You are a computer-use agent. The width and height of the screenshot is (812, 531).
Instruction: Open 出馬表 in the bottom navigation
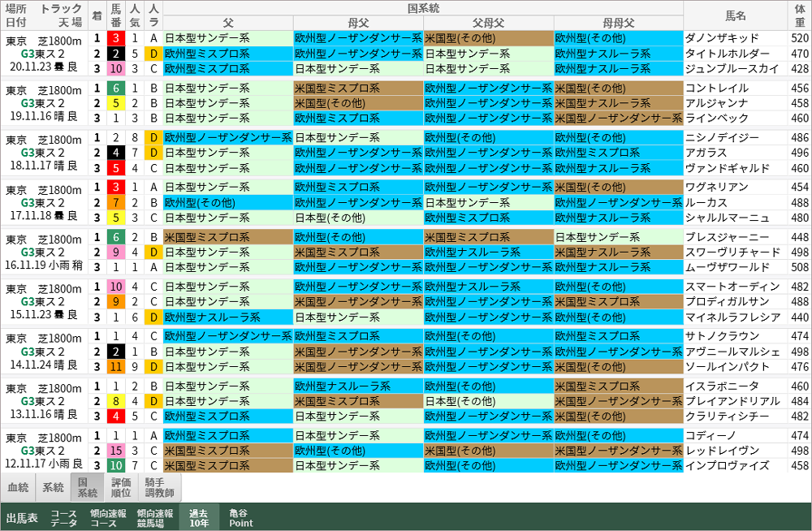(x=22, y=517)
